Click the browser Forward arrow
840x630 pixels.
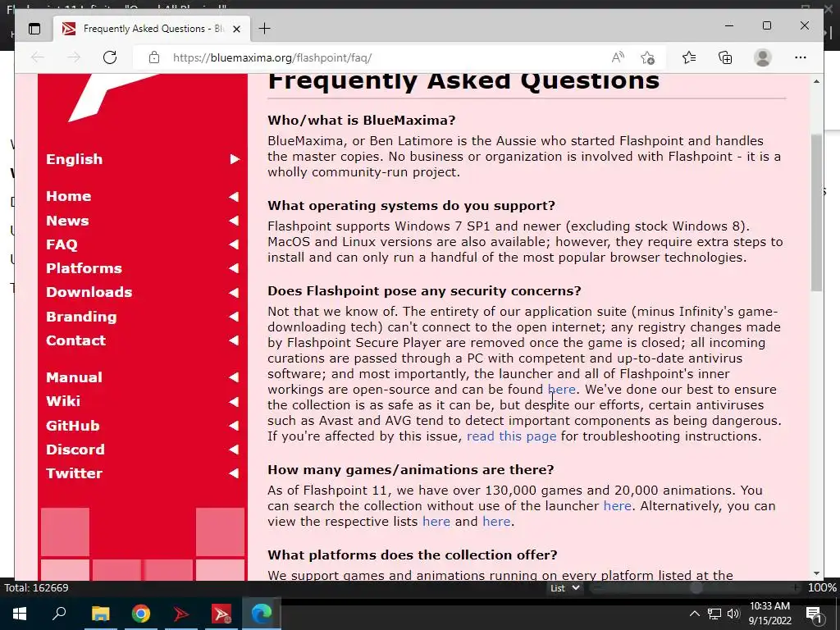tap(73, 57)
